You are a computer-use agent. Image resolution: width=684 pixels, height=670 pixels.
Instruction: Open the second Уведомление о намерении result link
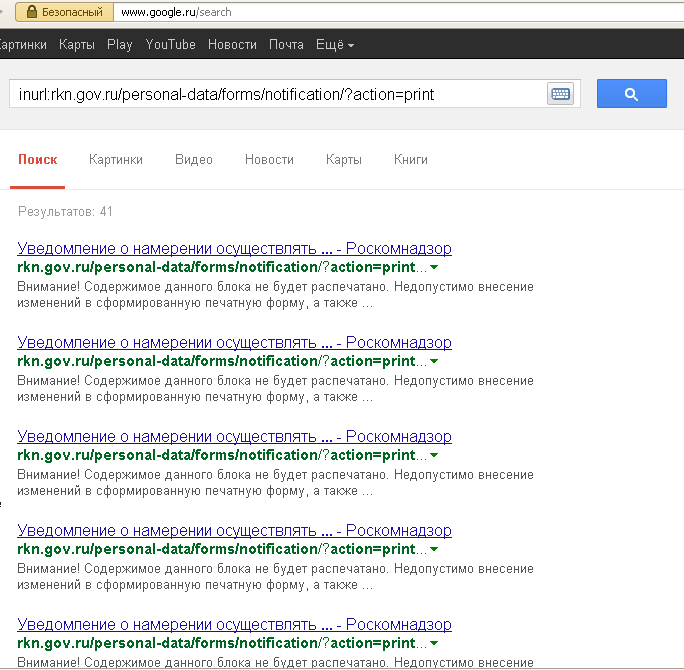(234, 342)
